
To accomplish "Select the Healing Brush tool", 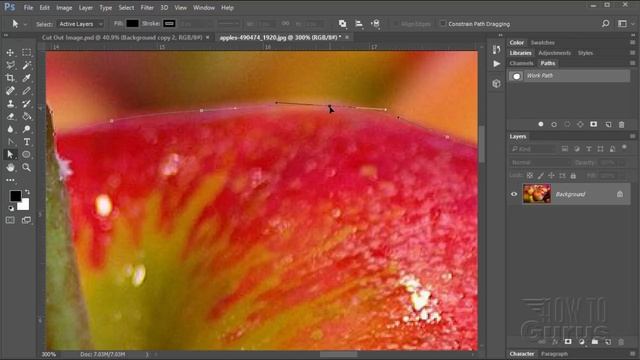I will [10, 91].
